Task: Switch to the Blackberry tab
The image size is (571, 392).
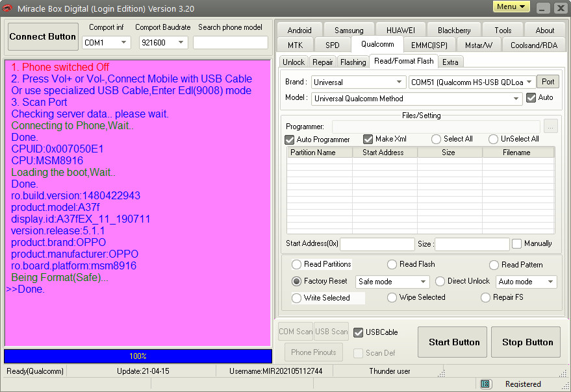Action: (x=454, y=31)
